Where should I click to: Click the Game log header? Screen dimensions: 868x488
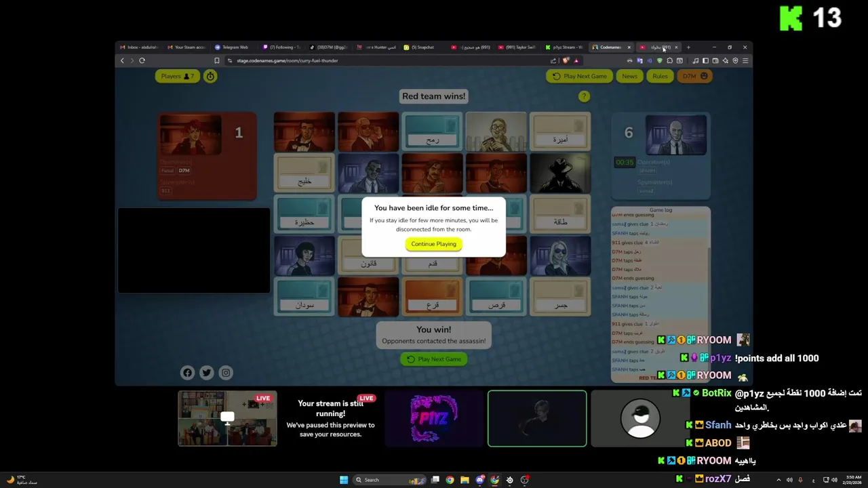pos(660,210)
